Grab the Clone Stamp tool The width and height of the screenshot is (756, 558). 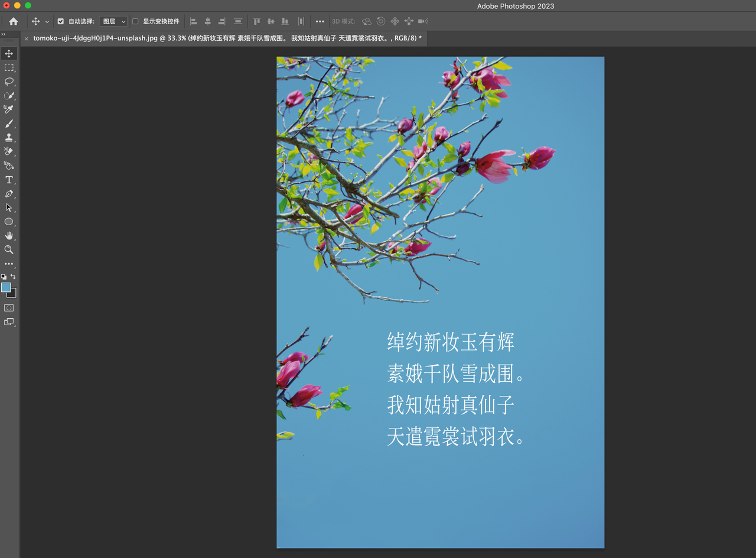coord(8,137)
